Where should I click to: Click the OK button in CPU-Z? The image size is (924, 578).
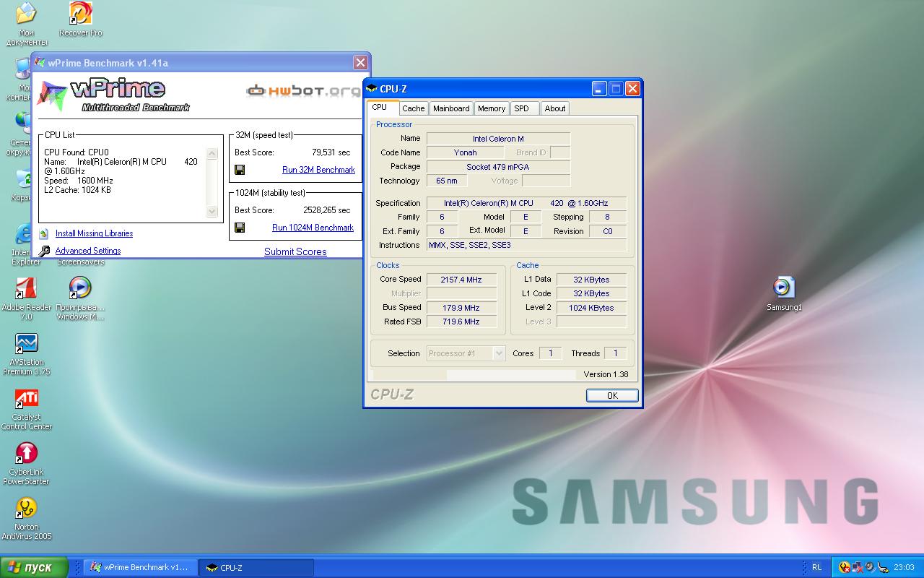tap(612, 395)
